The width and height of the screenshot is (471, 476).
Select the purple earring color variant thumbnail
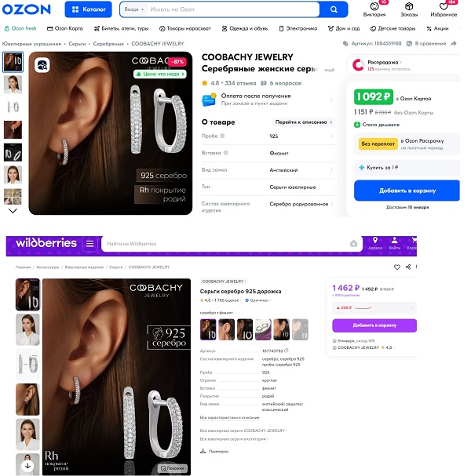pos(263,329)
